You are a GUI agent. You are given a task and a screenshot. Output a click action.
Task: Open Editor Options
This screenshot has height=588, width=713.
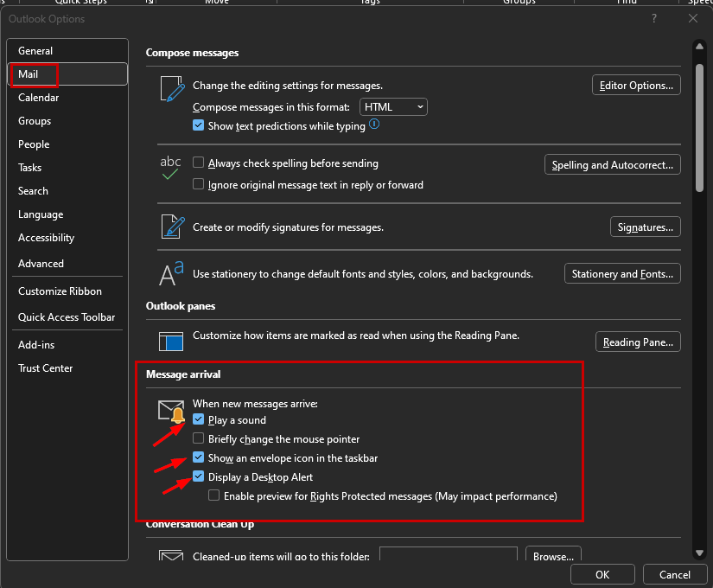point(636,85)
